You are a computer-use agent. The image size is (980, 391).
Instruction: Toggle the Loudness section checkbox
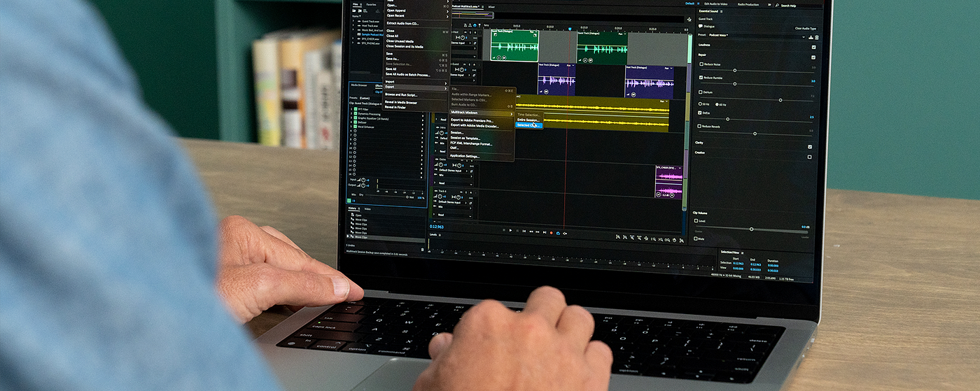coord(813,47)
